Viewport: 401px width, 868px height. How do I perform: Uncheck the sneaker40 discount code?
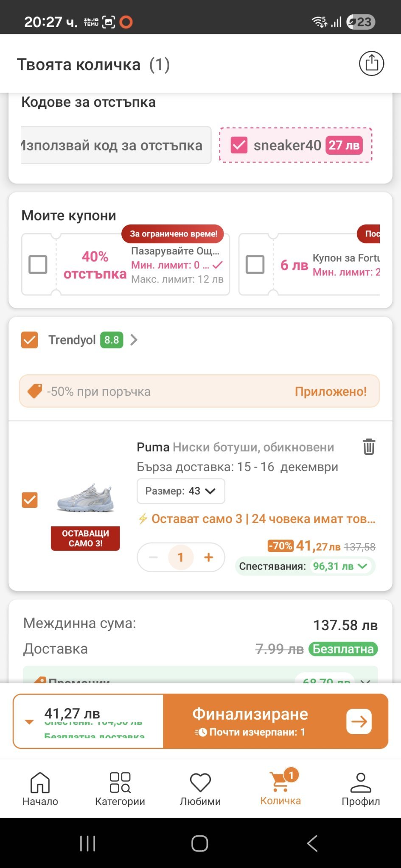coord(239,145)
